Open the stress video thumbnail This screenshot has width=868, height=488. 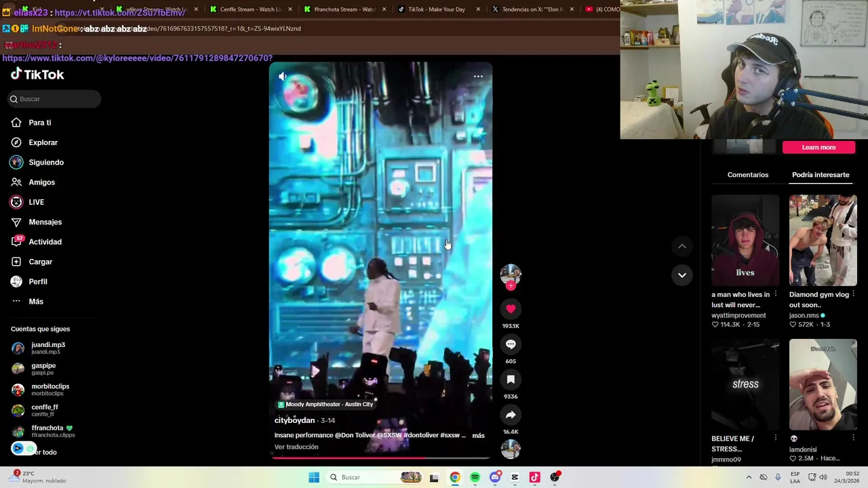[745, 384]
